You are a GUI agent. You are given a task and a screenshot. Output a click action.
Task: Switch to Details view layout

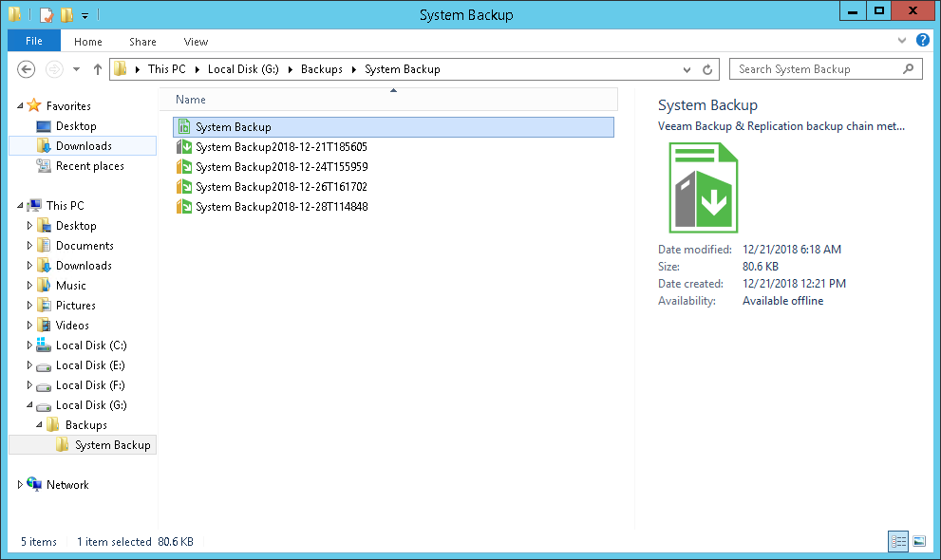point(898,541)
